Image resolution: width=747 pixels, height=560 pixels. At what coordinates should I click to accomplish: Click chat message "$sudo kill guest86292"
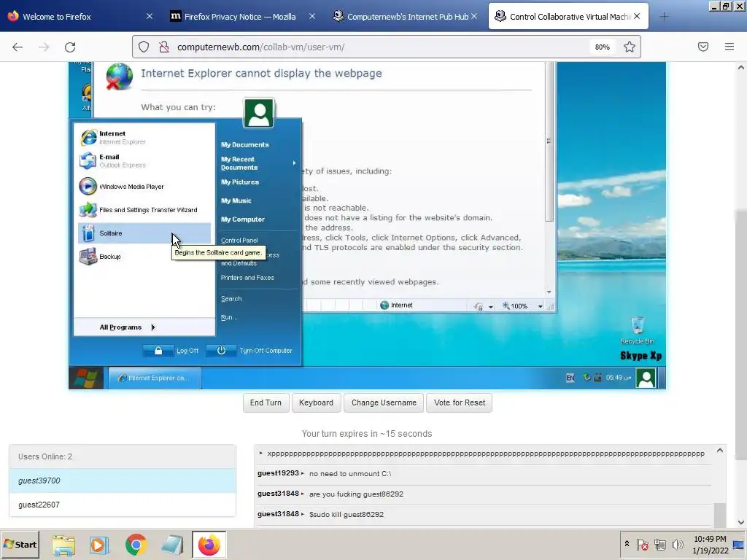(347, 514)
